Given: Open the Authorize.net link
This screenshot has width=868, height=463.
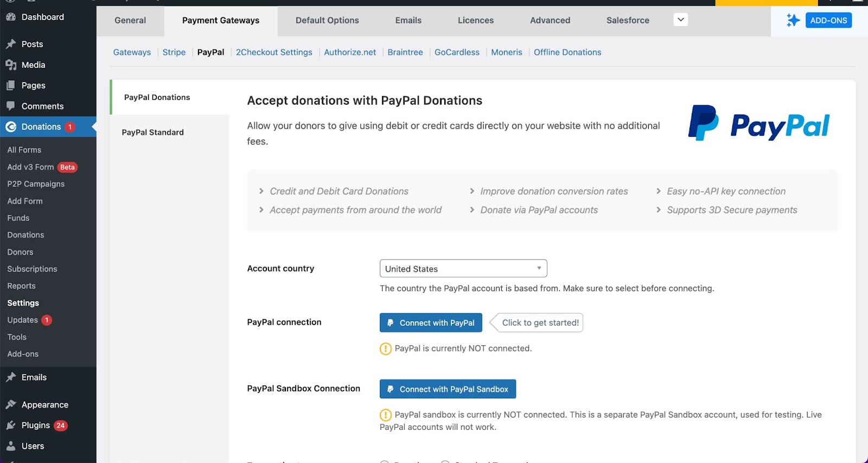Looking at the screenshot, I should [350, 53].
